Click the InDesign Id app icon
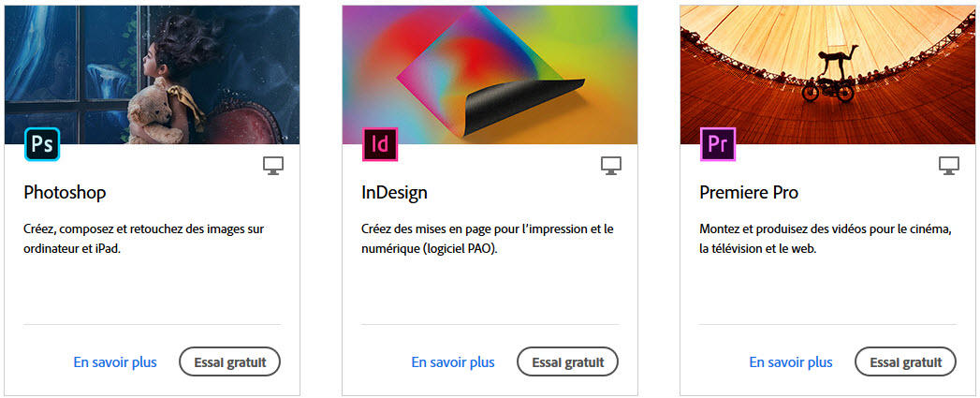The width and height of the screenshot is (980, 398). pos(380,144)
